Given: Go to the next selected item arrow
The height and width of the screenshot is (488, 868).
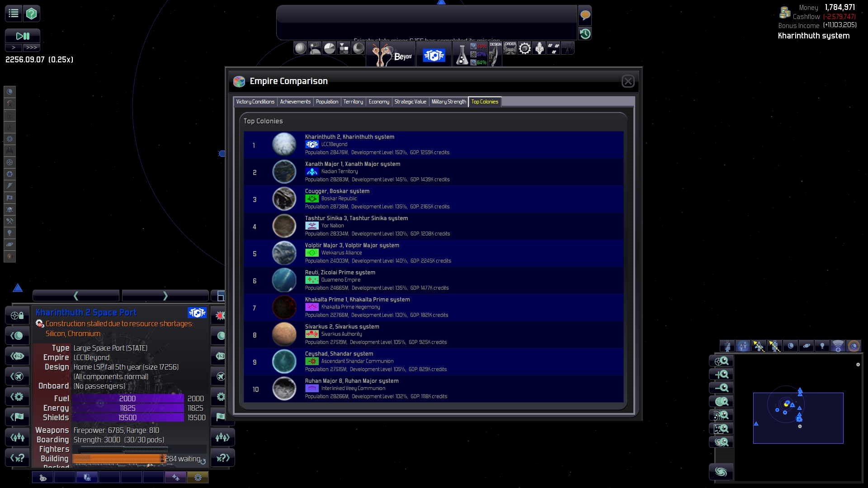Looking at the screenshot, I should (165, 296).
